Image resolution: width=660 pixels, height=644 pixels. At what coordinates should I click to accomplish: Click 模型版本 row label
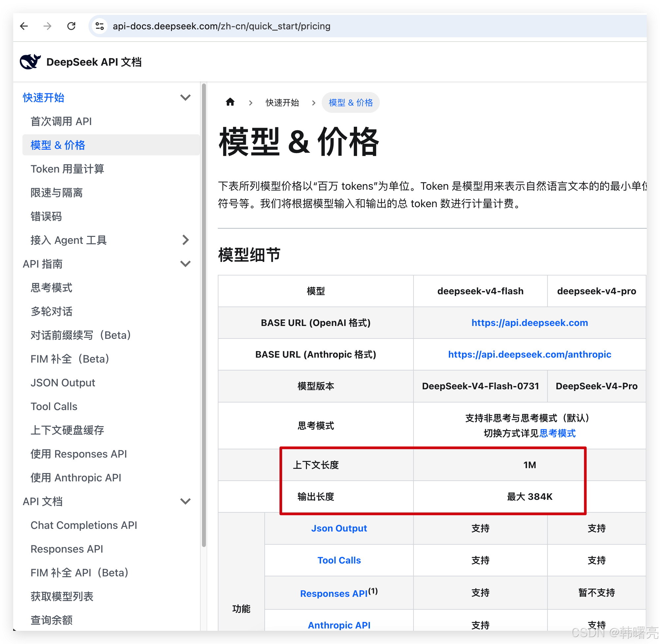coord(315,386)
